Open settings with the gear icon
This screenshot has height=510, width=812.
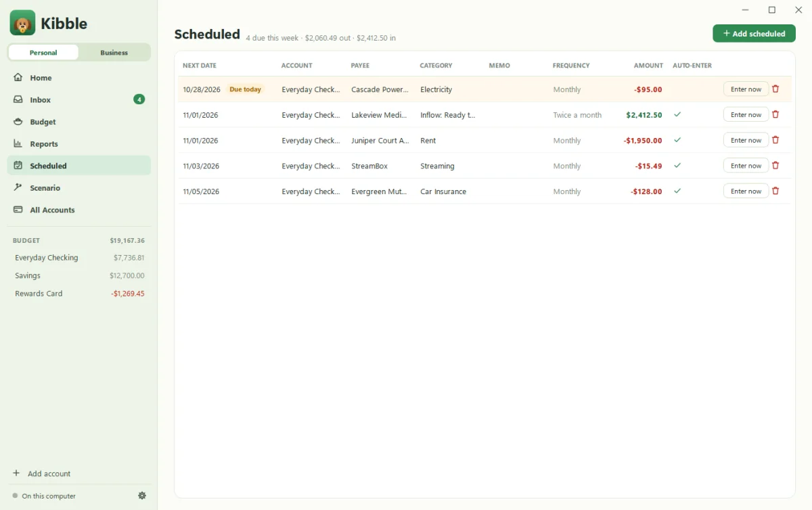tap(142, 496)
